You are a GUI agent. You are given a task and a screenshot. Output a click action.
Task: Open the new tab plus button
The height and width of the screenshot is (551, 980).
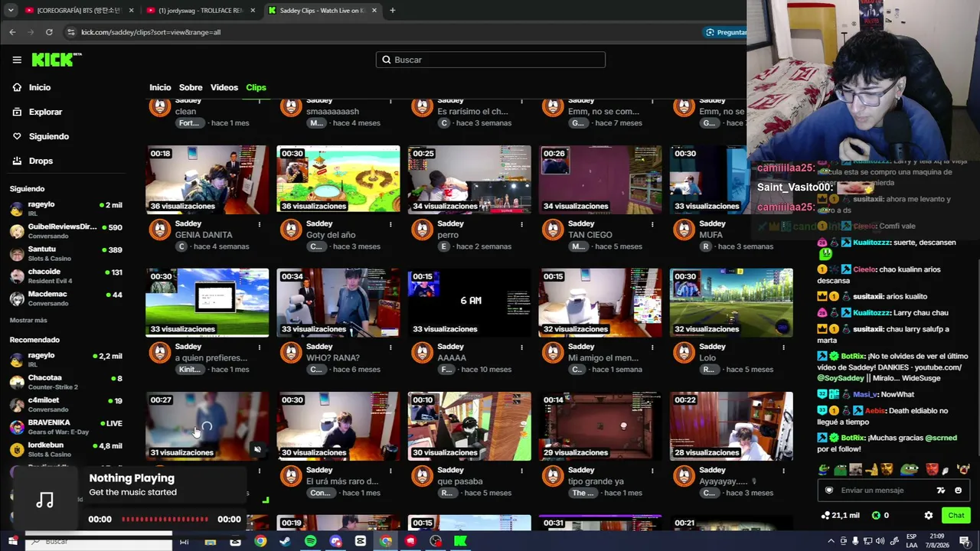point(392,11)
